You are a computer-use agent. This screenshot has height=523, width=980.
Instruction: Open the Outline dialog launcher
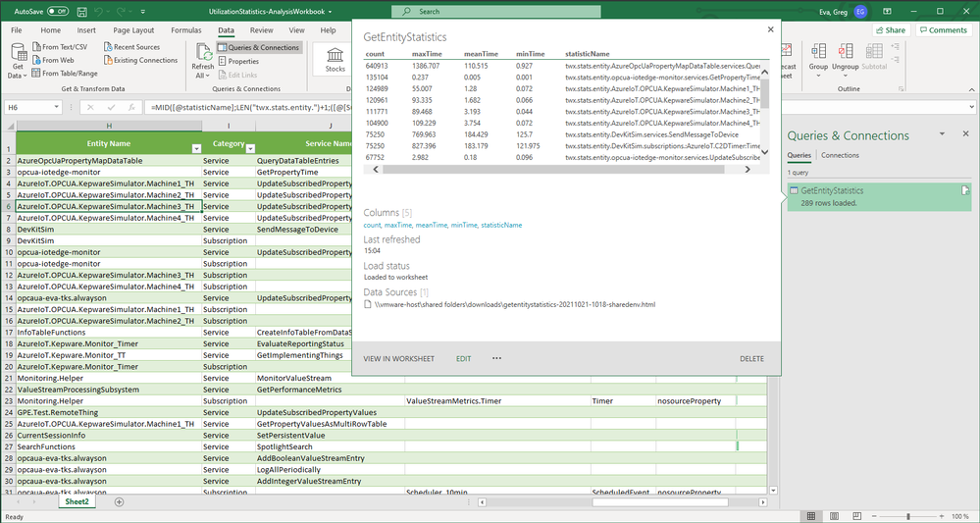pos(900,88)
